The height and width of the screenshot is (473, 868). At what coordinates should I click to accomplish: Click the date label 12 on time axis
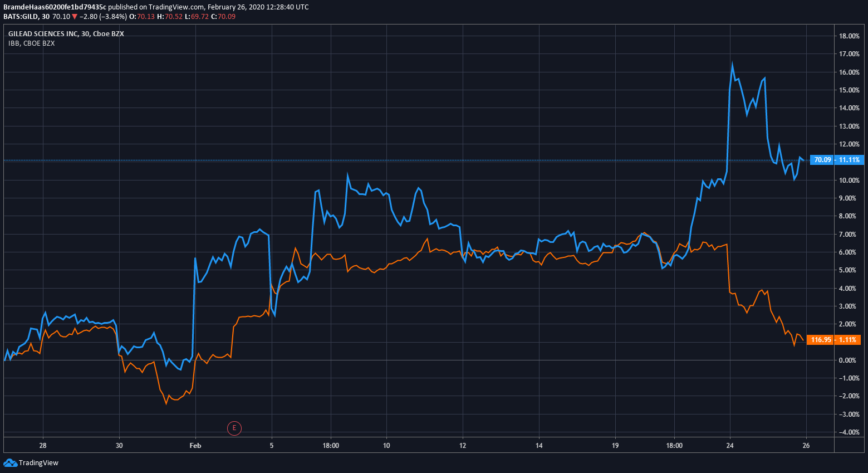tap(463, 446)
